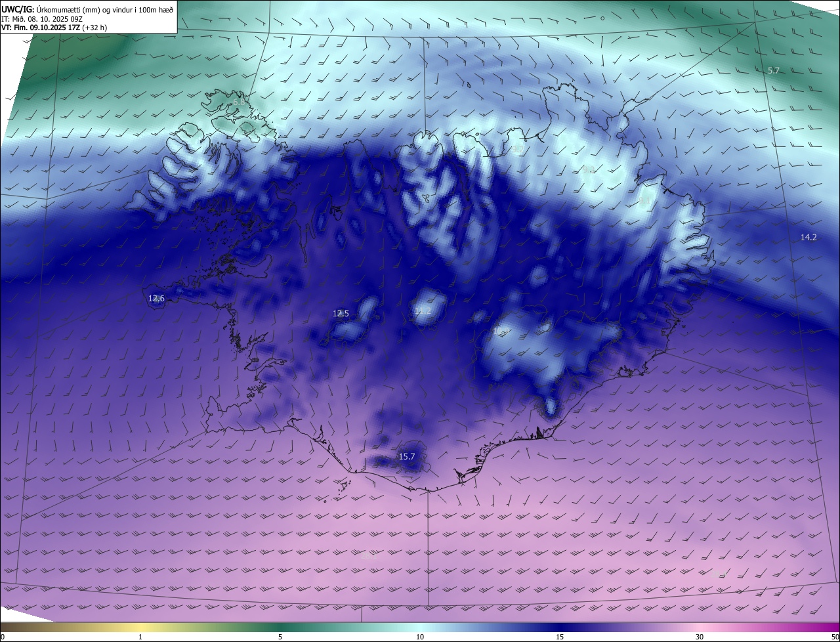Click the 11.2 value label on the map
The image size is (840, 642).
pyautogui.click(x=423, y=310)
